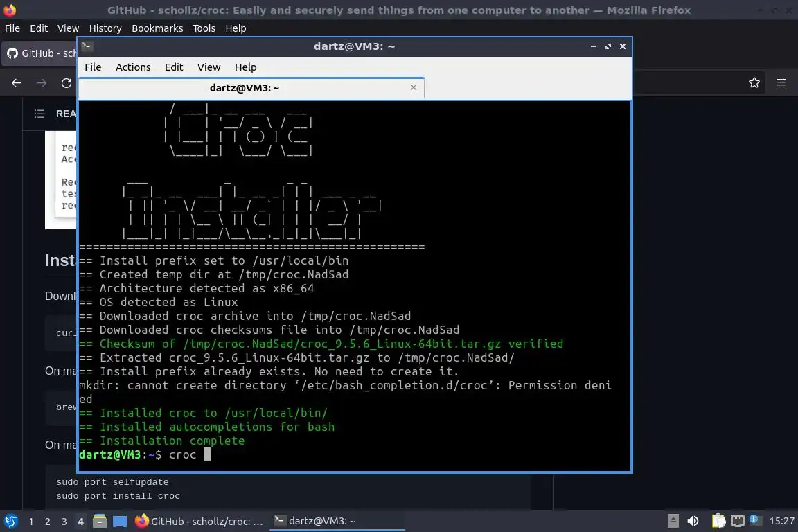This screenshot has height=532, width=798.
Task: Open network status tray icon
Action: point(737,521)
